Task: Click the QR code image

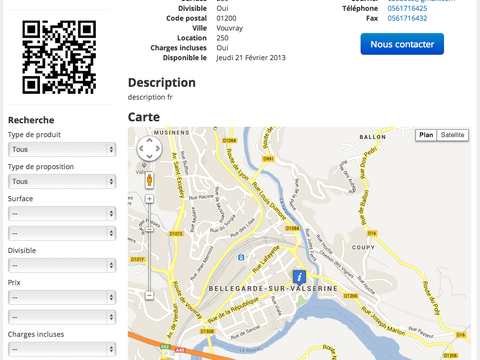Action: (59, 57)
